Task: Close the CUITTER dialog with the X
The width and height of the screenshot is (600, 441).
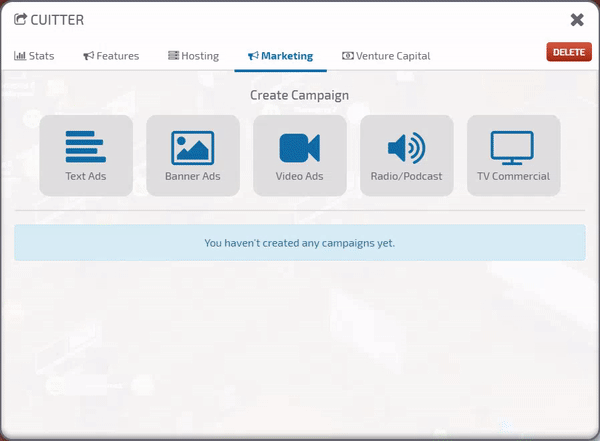Action: point(577,20)
